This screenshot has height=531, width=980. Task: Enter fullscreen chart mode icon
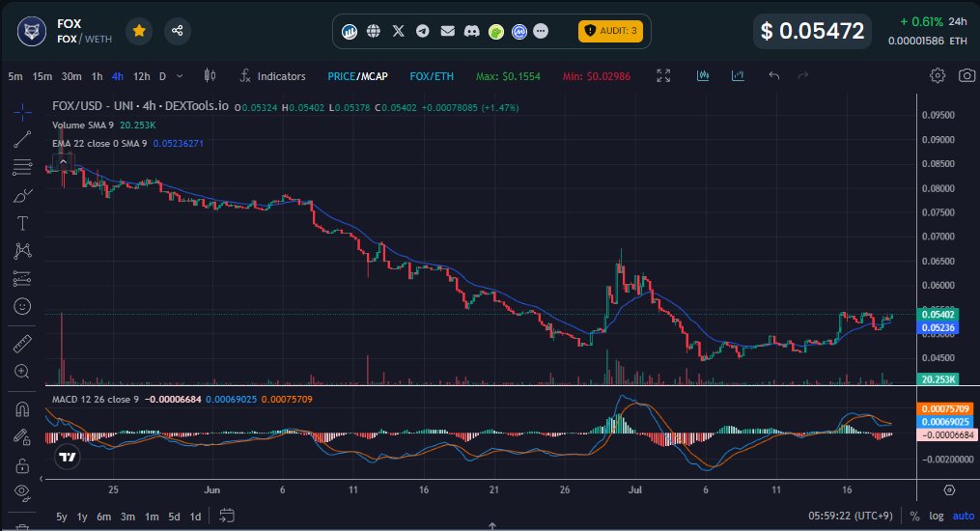(x=663, y=75)
